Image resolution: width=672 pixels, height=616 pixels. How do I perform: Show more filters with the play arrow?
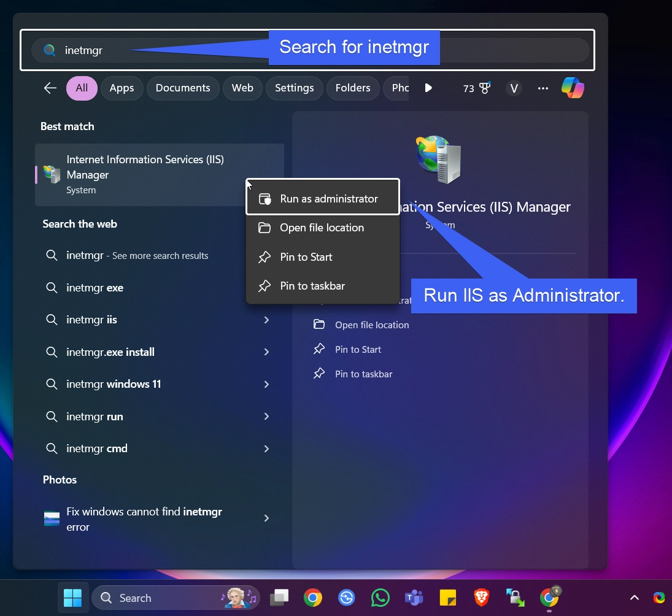(428, 88)
